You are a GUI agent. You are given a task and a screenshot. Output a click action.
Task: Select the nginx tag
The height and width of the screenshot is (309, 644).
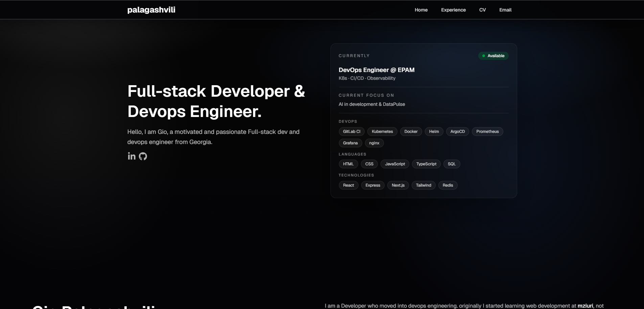(x=374, y=143)
